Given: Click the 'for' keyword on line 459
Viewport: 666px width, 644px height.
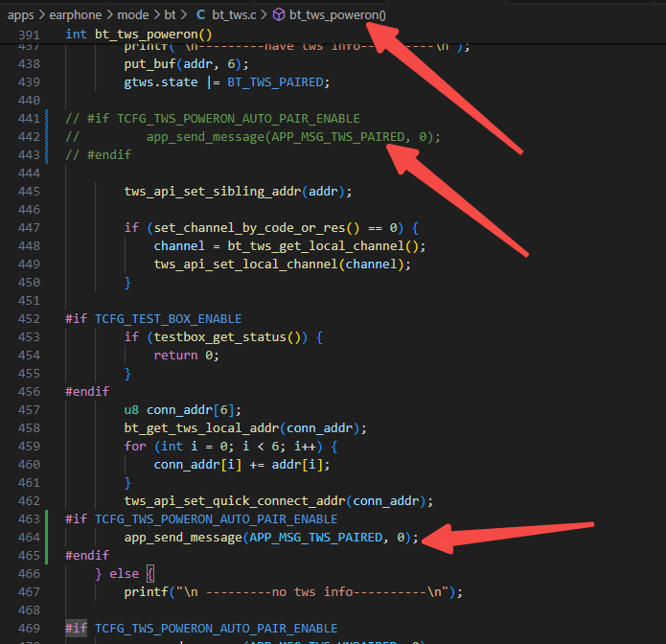Looking at the screenshot, I should point(135,446).
